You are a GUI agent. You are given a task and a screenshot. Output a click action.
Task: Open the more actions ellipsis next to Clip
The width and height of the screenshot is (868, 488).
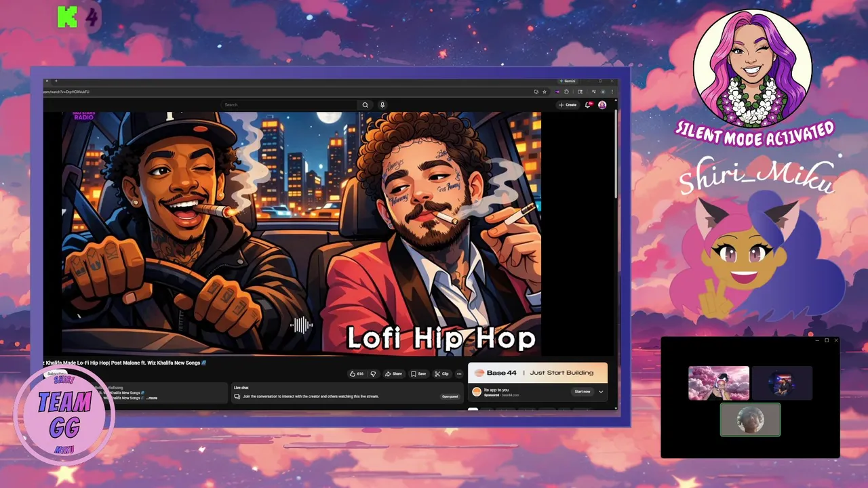pyautogui.click(x=459, y=373)
